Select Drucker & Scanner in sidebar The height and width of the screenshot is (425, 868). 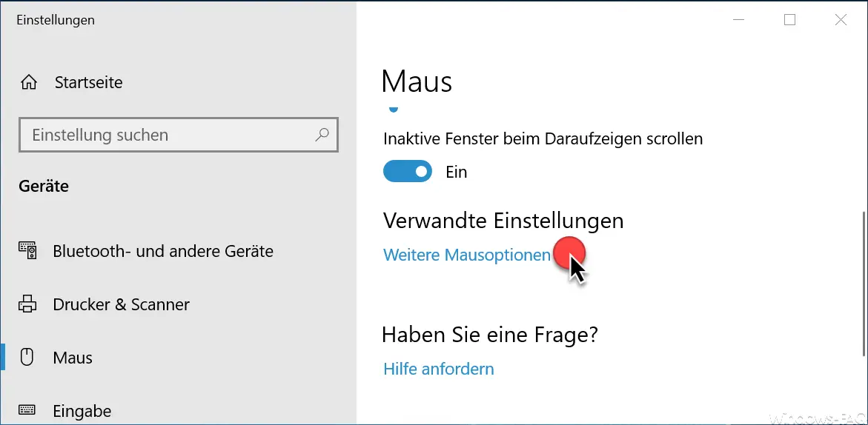tap(122, 304)
